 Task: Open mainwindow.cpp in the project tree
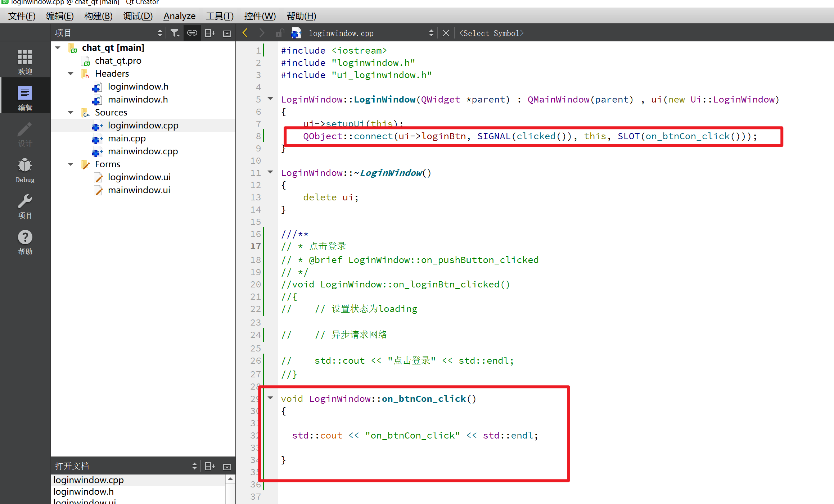click(x=143, y=151)
